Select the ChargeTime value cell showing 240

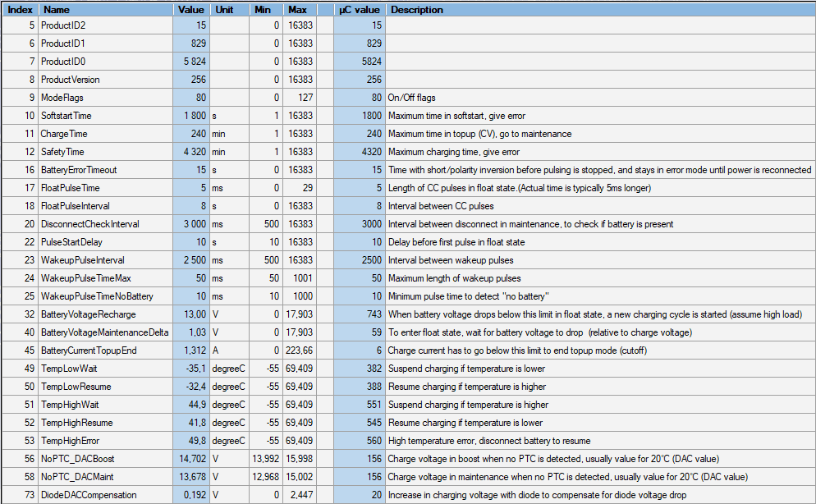click(191, 134)
